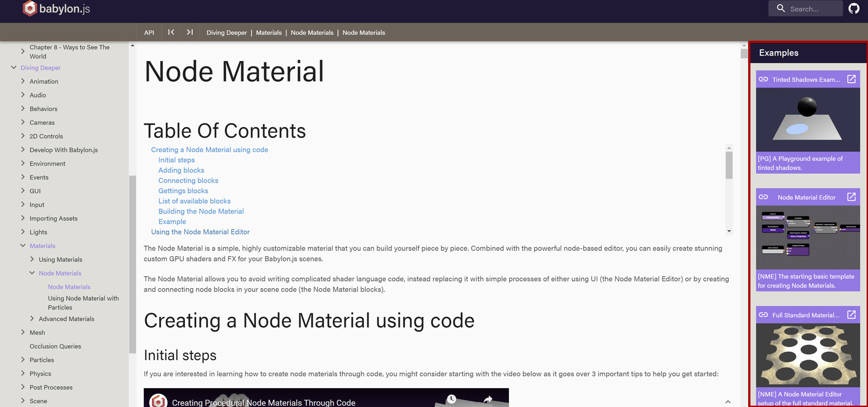868x407 pixels.
Task: Jump to Adding blocks link
Action: point(181,170)
